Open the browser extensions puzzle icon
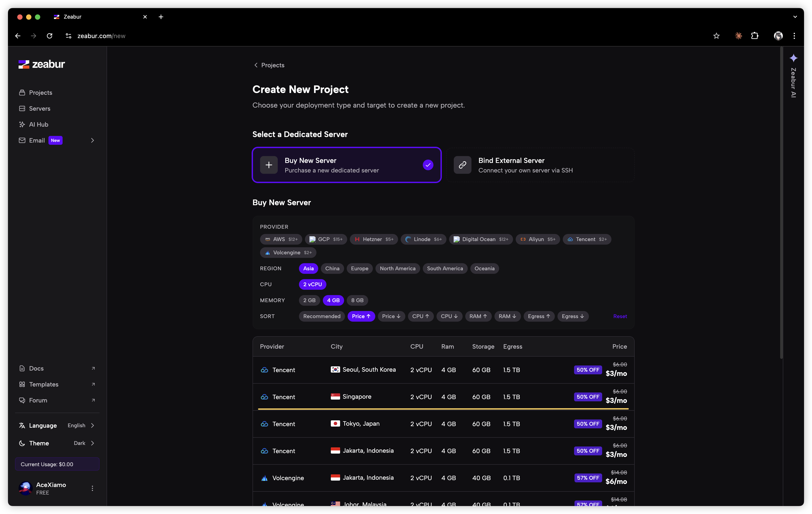 click(755, 36)
